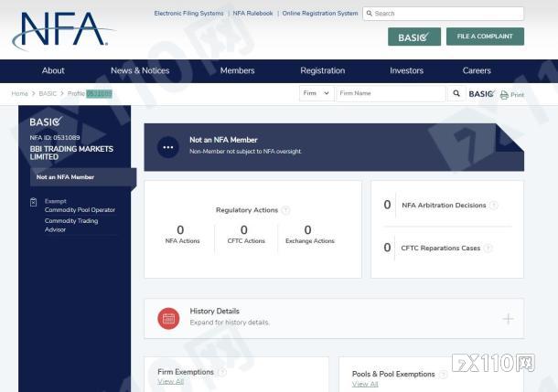Open the Firm search type dropdown
Image resolution: width=558 pixels, height=392 pixels.
[317, 93]
